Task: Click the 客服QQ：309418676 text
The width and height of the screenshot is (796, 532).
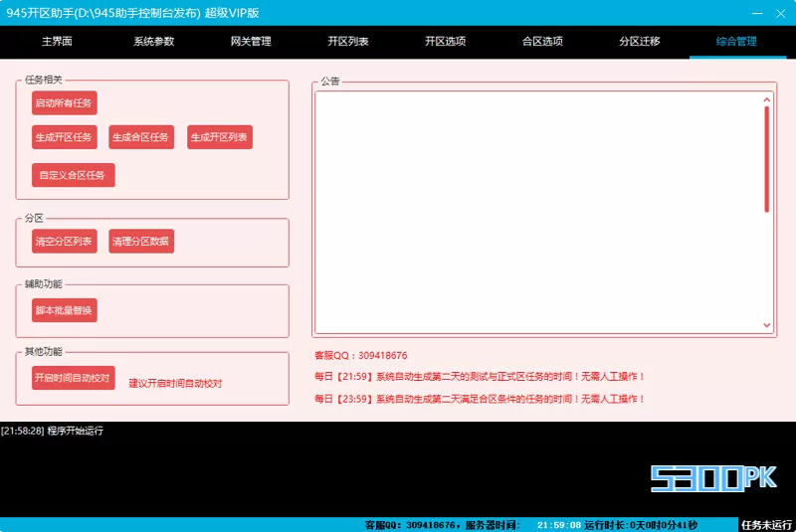Action: pyautogui.click(x=360, y=356)
